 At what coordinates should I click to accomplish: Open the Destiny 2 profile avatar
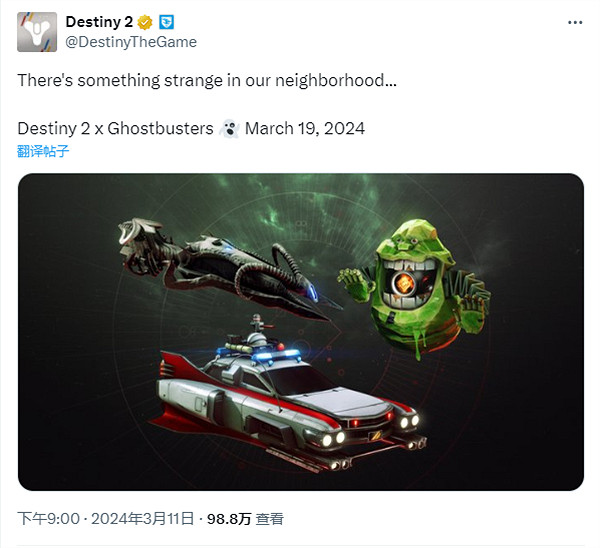click(x=37, y=32)
